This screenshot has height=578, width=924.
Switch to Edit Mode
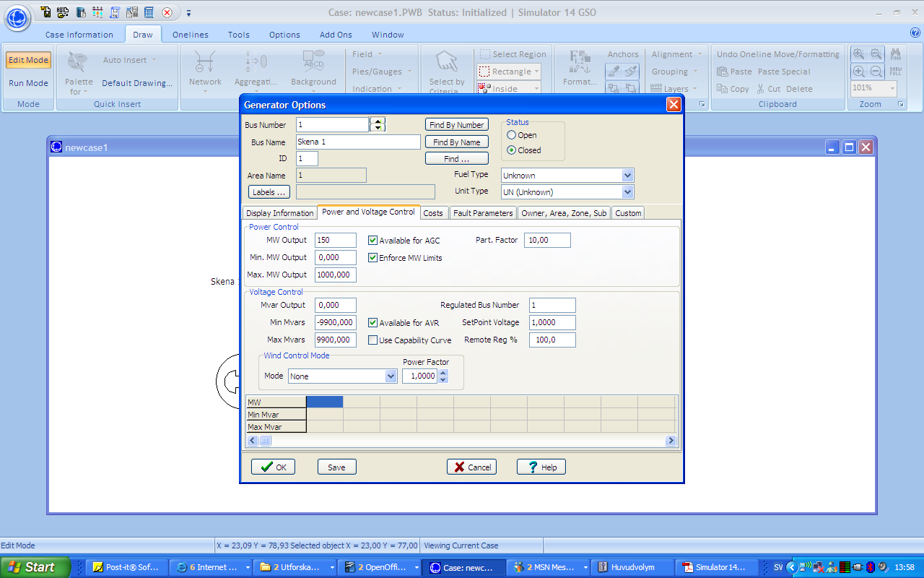coord(29,60)
